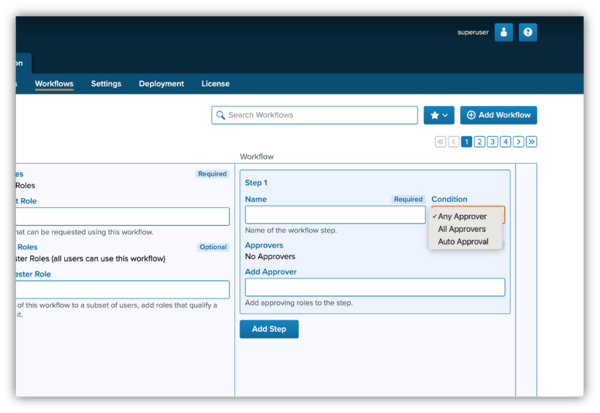
Task: Go to page 3 of workflows
Action: click(x=492, y=142)
